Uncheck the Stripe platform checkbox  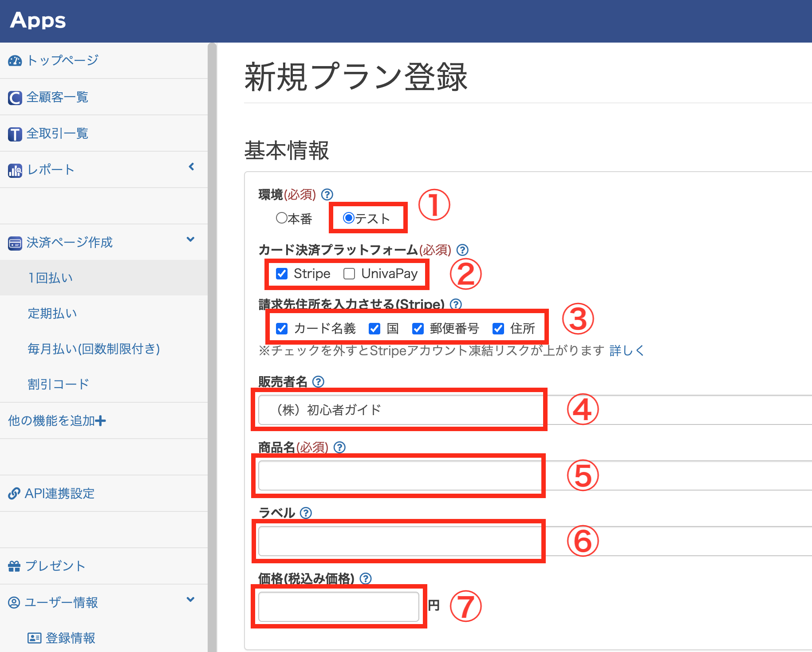coord(282,274)
